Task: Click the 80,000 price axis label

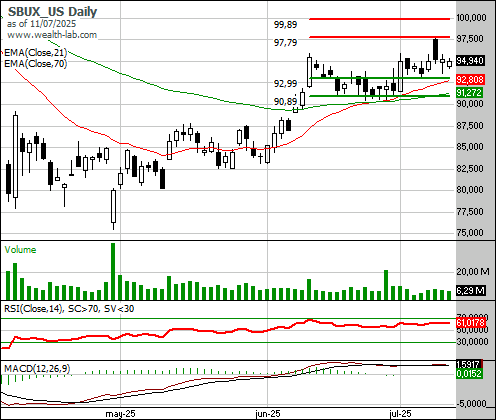Action: tap(469, 190)
